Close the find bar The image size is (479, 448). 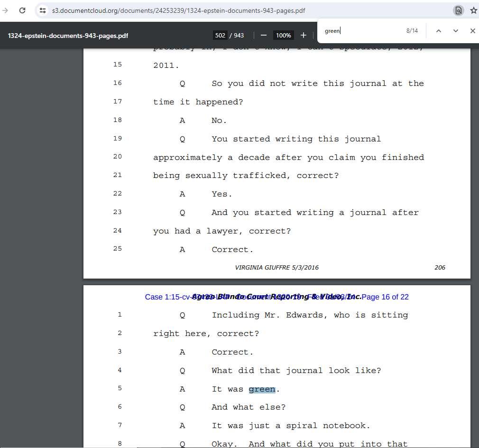pos(472,31)
